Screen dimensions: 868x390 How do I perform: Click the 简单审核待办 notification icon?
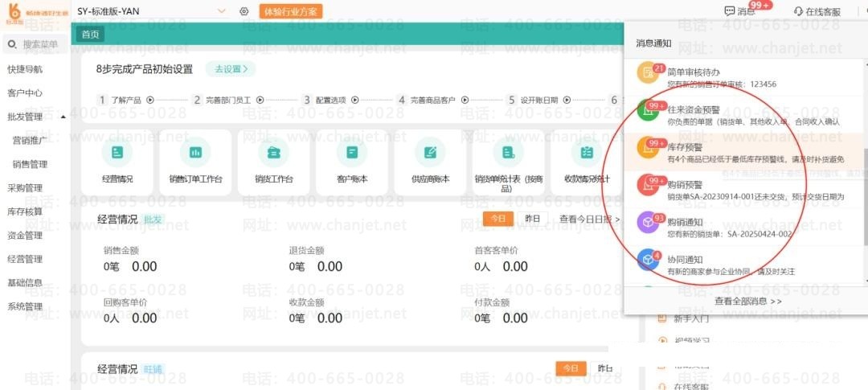(x=649, y=73)
